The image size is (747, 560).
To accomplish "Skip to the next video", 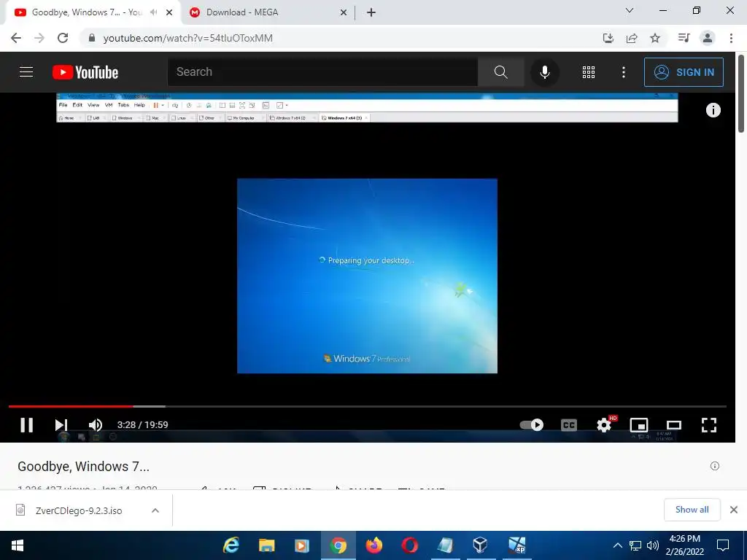I will tap(61, 425).
